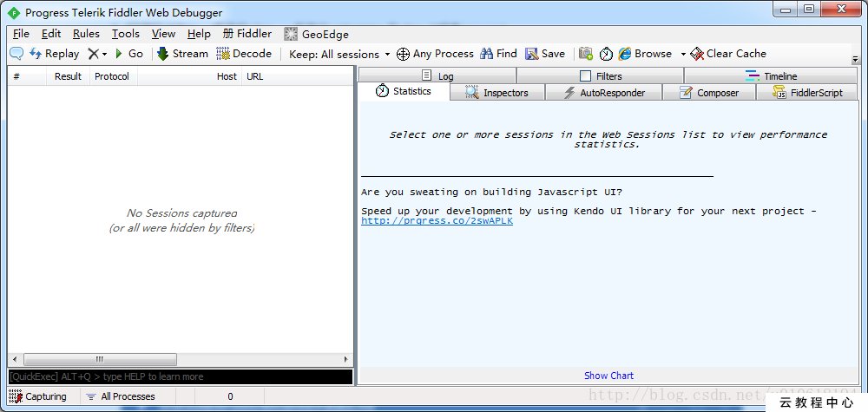Click the scrollbar right arrow in sessions list
Image resolution: width=868 pixels, height=412 pixels.
tap(346, 359)
